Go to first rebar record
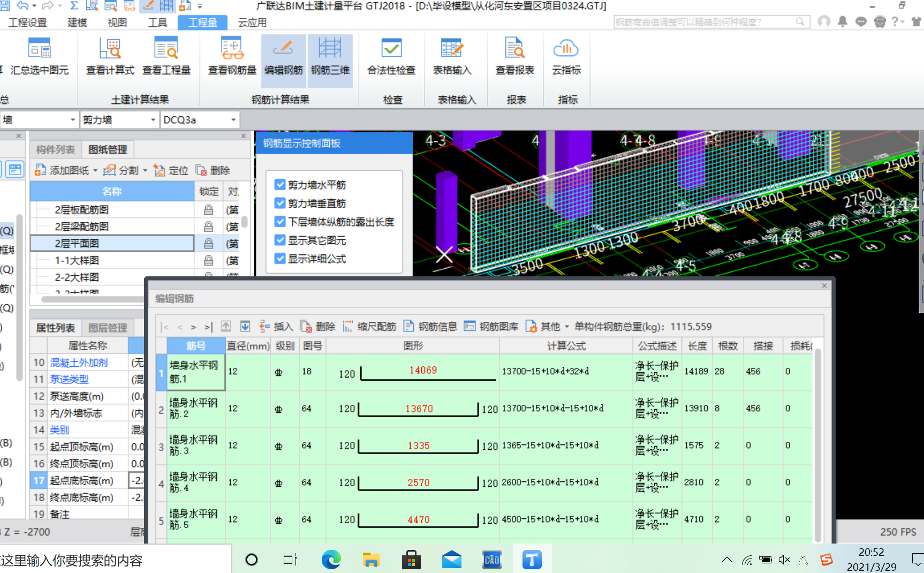 (x=165, y=327)
